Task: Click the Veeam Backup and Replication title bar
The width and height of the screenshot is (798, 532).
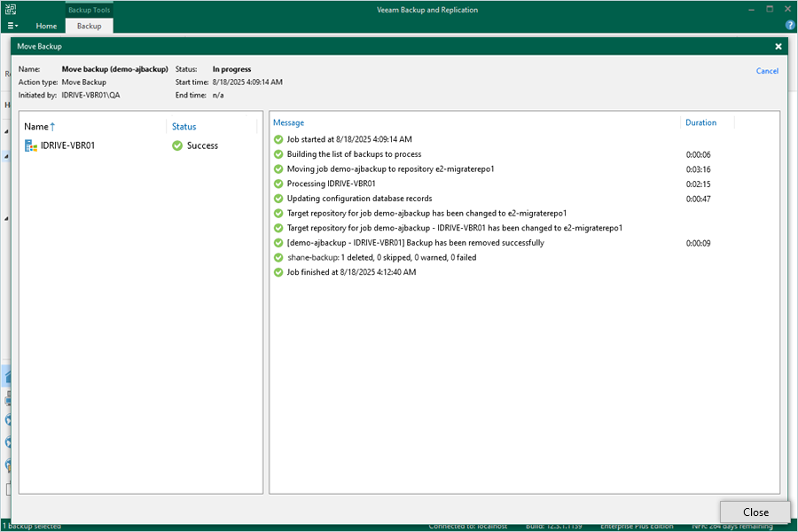Action: point(427,10)
